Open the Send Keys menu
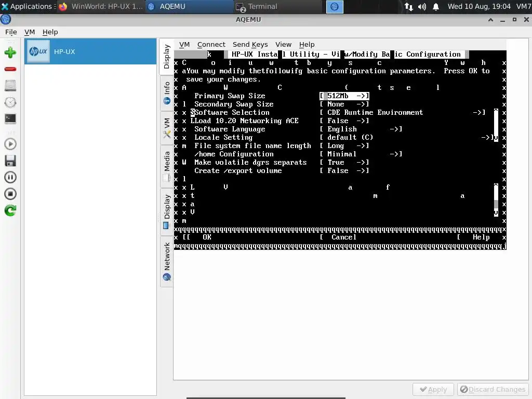This screenshot has height=399, width=532. (x=250, y=45)
